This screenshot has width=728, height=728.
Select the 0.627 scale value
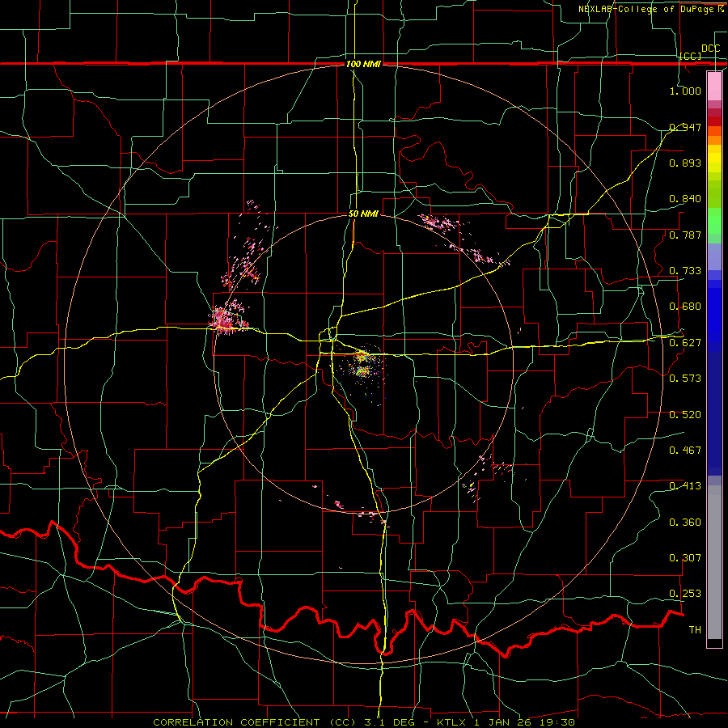pyautogui.click(x=685, y=343)
